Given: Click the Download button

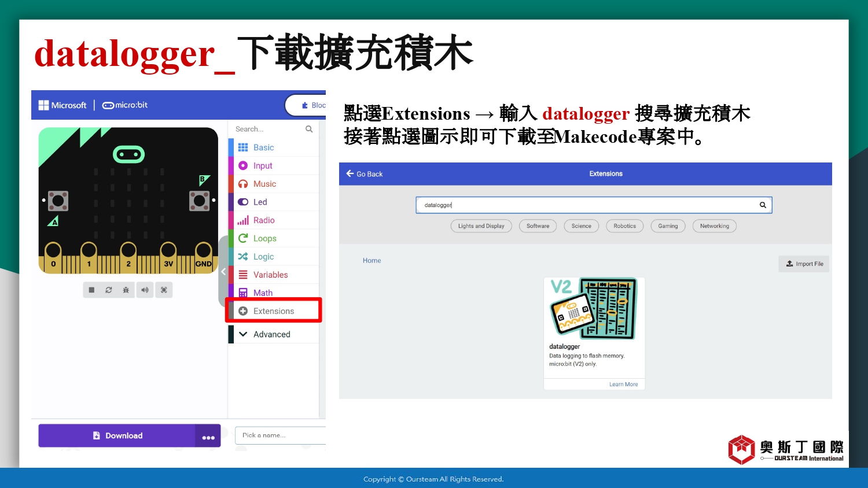Looking at the screenshot, I should (x=117, y=436).
